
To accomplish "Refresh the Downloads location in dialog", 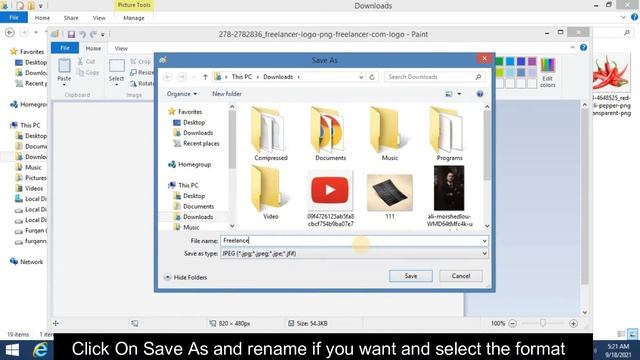I will click(x=372, y=77).
